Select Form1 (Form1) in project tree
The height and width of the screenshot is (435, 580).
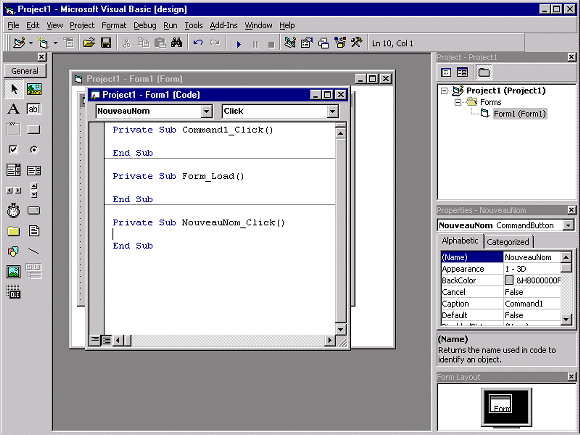coord(520,114)
